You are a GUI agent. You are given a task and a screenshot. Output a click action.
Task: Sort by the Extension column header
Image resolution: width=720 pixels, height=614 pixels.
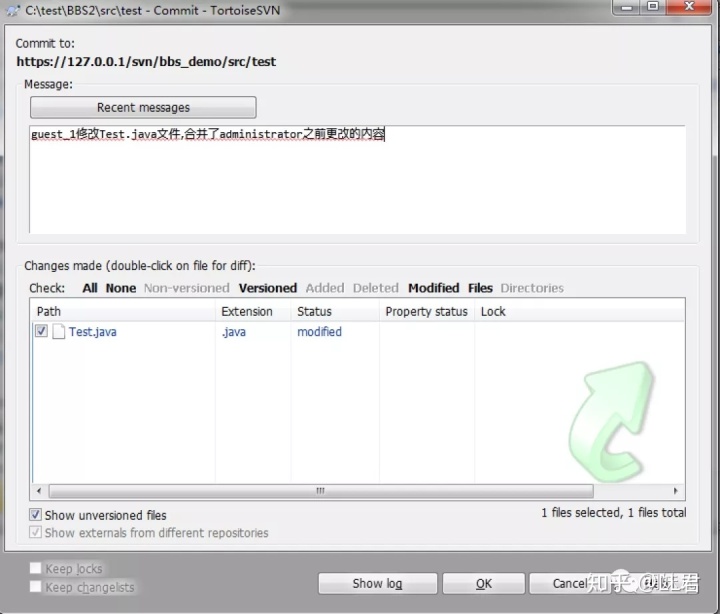[x=253, y=311]
